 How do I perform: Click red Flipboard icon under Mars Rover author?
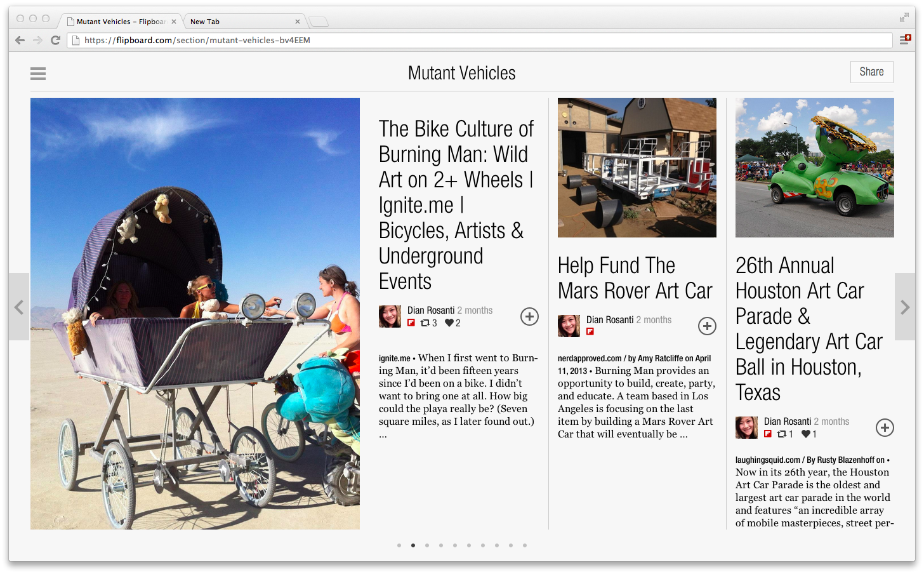[x=590, y=331]
